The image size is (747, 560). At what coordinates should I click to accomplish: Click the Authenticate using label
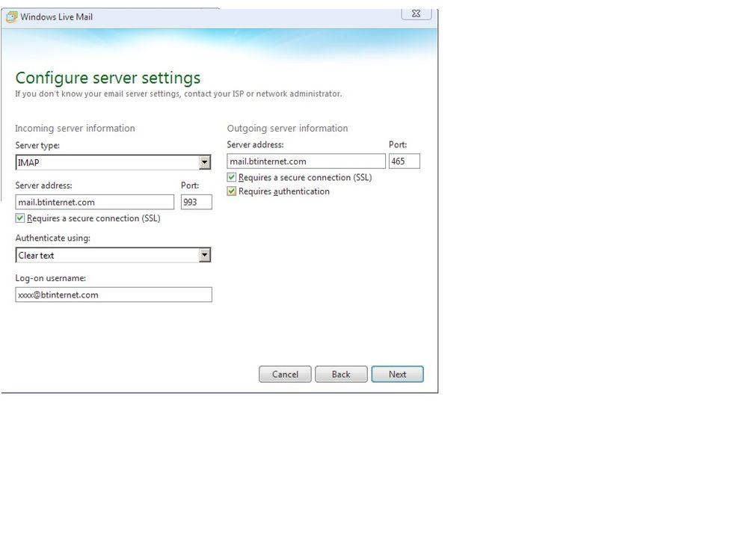point(53,238)
